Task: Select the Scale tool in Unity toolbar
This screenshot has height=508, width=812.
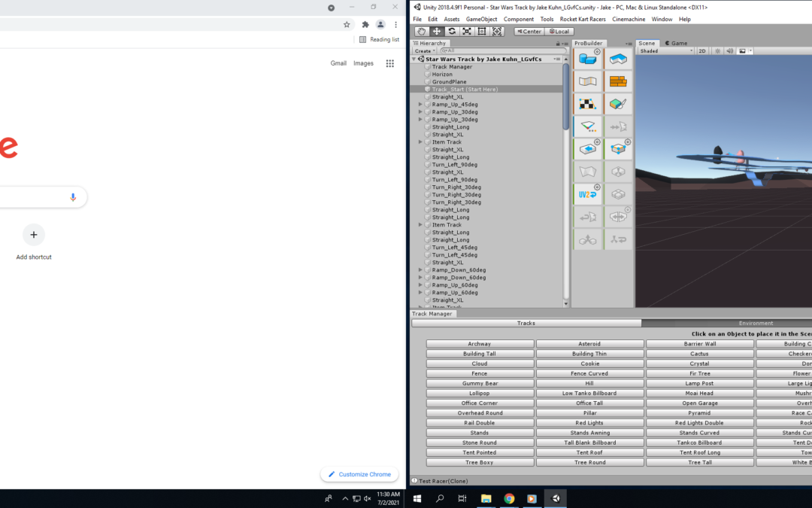Action: [x=467, y=32]
